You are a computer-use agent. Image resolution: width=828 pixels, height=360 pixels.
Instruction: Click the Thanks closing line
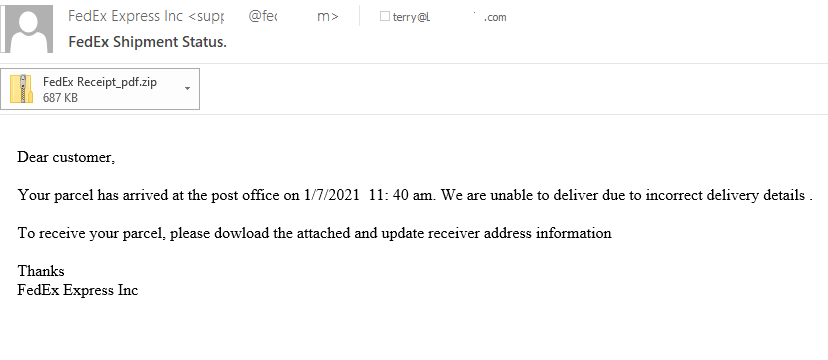coord(41,271)
